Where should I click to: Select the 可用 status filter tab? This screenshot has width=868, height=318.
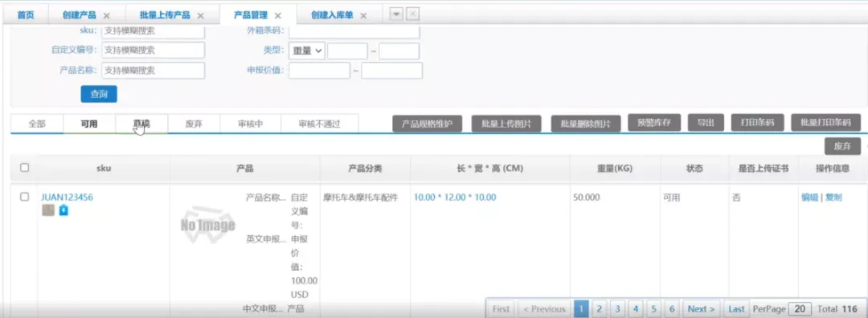pos(89,124)
